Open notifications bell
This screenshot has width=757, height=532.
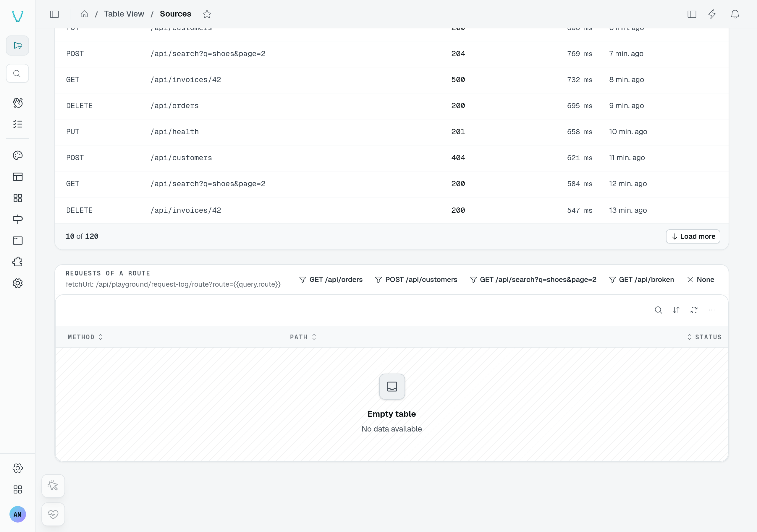[735, 14]
